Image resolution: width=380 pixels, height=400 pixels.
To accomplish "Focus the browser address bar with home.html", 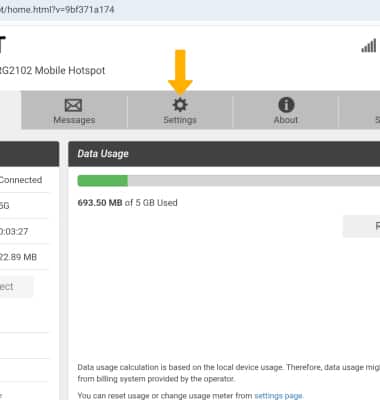I will pos(190,10).
